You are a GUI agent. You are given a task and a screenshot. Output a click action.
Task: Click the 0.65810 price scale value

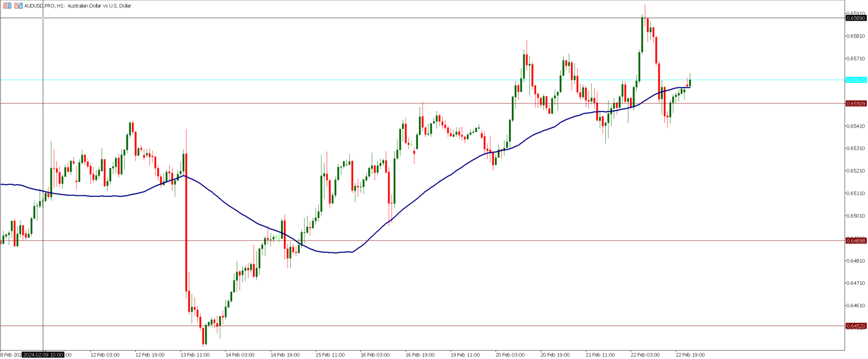pyautogui.click(x=856, y=36)
